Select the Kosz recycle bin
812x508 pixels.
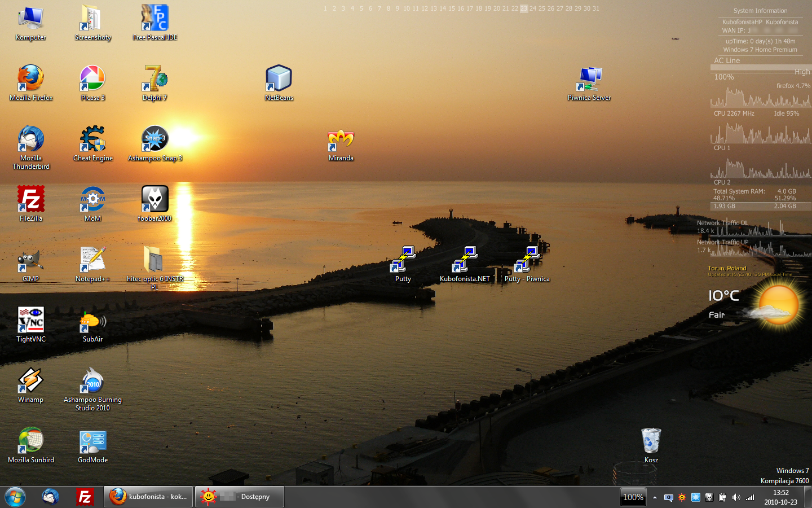pyautogui.click(x=651, y=441)
